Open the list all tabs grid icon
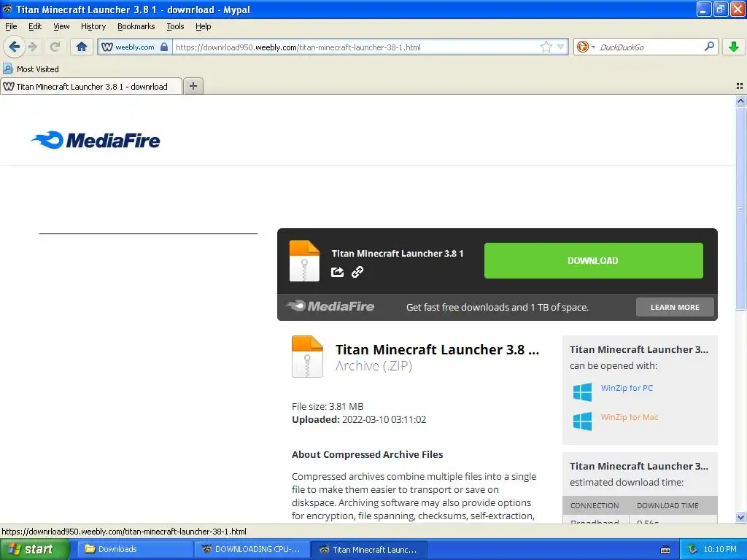Screen dimensions: 747x560 point(740,86)
